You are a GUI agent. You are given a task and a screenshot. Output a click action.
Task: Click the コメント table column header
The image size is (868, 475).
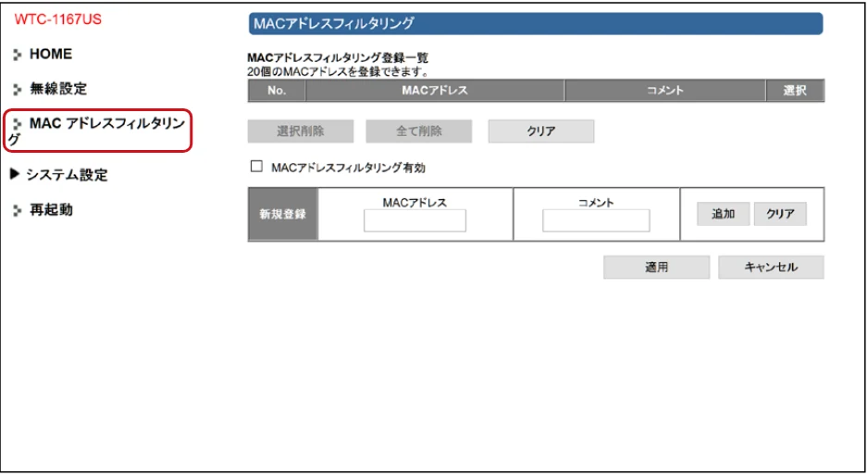(665, 90)
